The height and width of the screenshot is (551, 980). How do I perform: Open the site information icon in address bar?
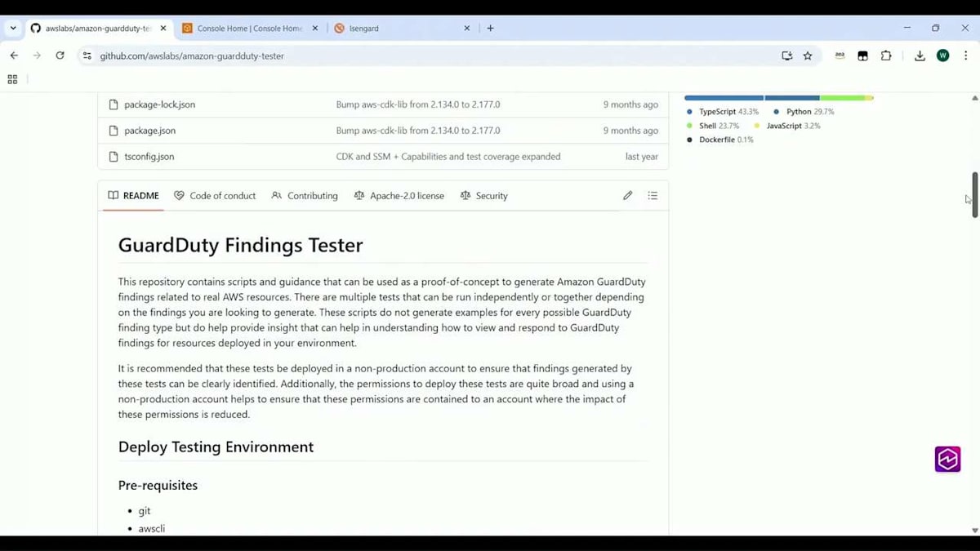coord(87,56)
